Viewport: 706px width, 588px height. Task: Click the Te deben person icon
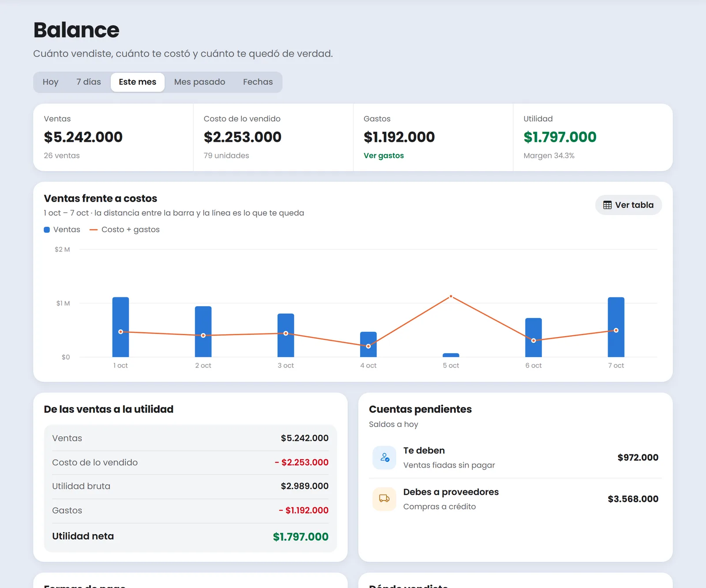tap(384, 457)
